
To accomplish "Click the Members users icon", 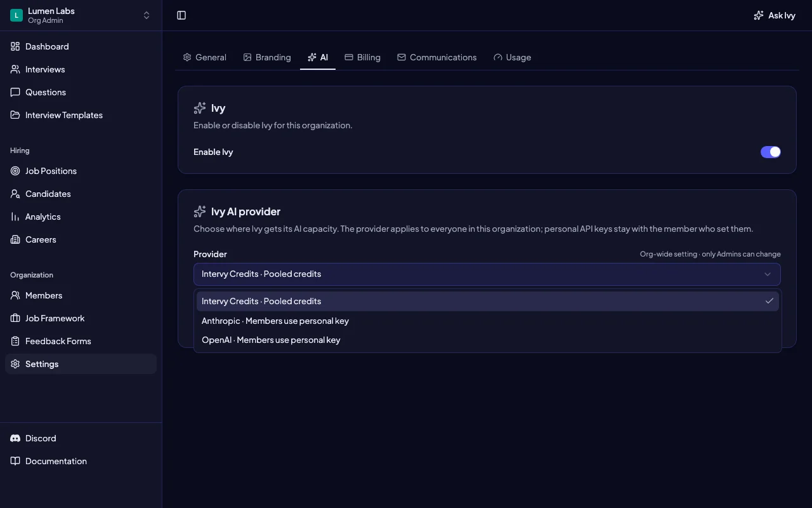I will (15, 295).
